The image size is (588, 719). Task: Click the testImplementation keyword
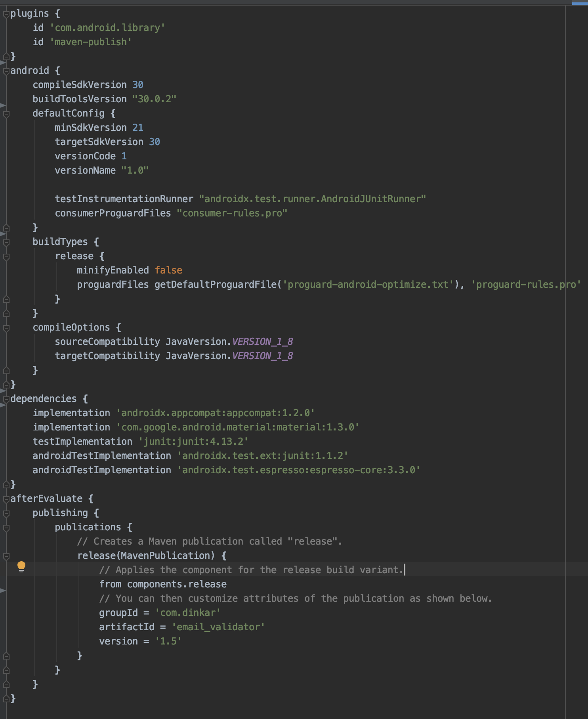82,442
